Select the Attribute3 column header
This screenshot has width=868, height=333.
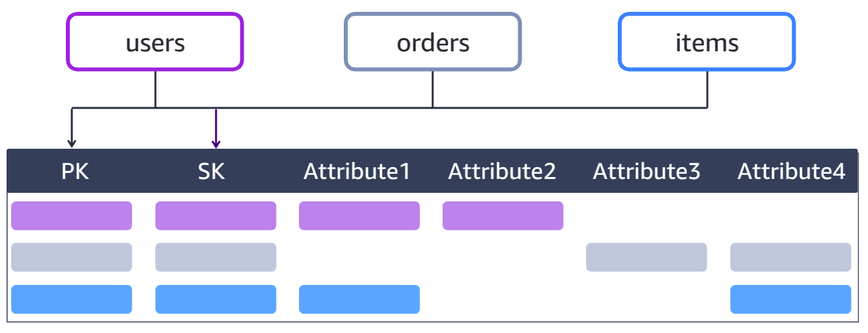click(647, 172)
